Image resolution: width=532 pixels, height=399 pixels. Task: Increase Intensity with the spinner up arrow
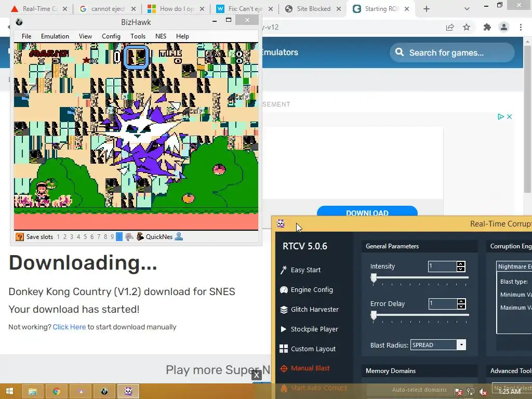[461, 264]
